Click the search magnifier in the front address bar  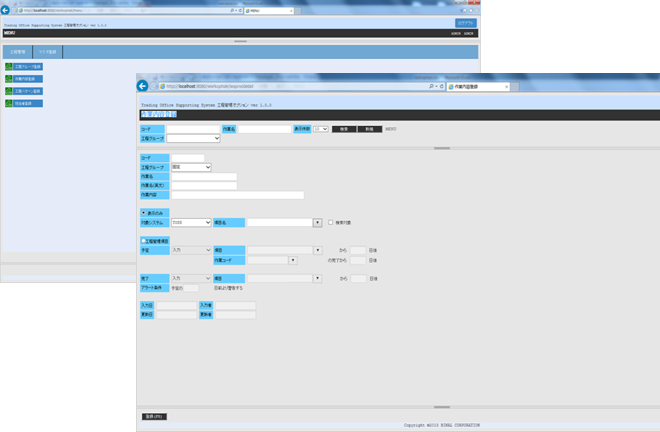pos(432,87)
